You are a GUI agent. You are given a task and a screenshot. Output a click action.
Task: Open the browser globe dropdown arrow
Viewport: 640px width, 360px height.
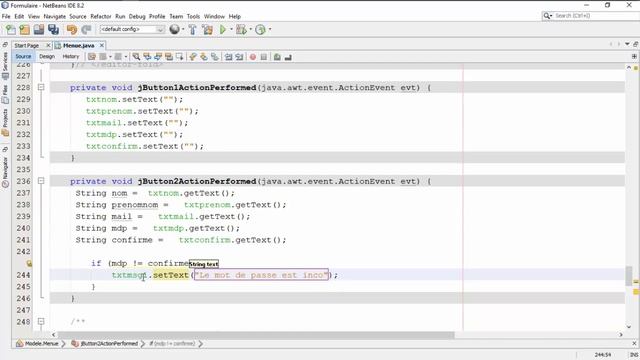pos(182,29)
